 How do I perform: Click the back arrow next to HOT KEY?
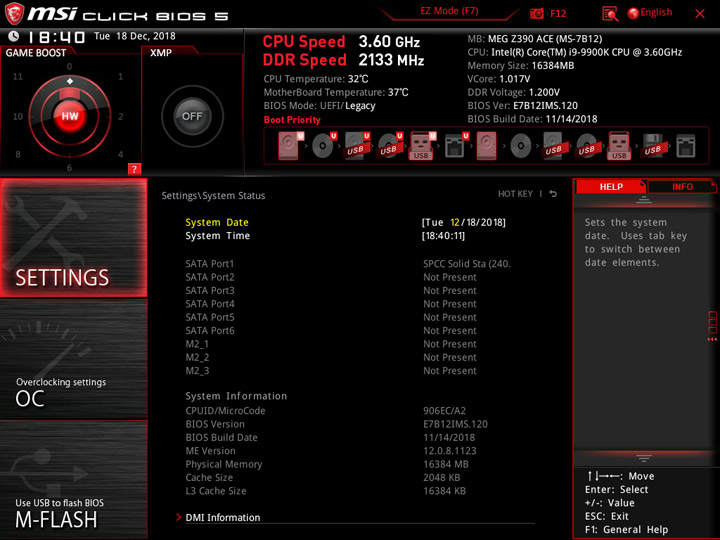(x=553, y=194)
